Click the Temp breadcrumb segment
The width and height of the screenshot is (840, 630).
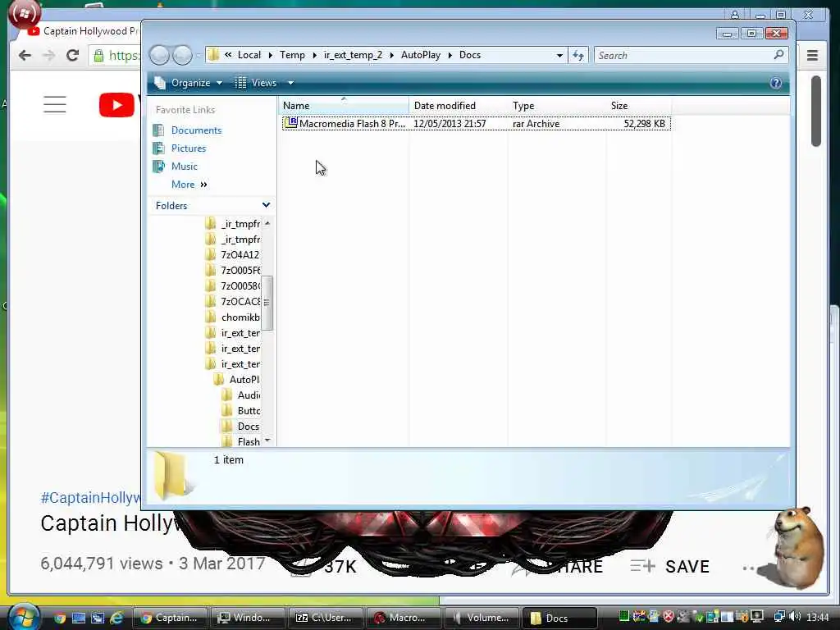[x=292, y=55]
